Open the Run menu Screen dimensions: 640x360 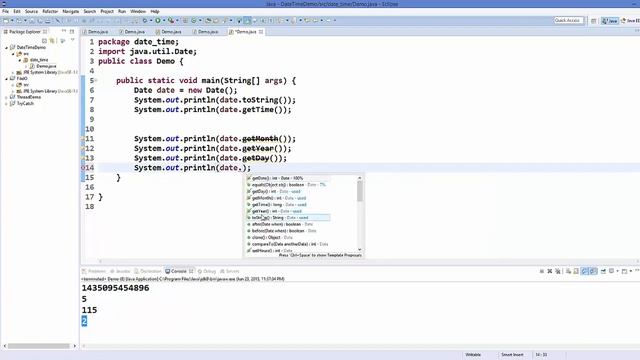[122, 11]
